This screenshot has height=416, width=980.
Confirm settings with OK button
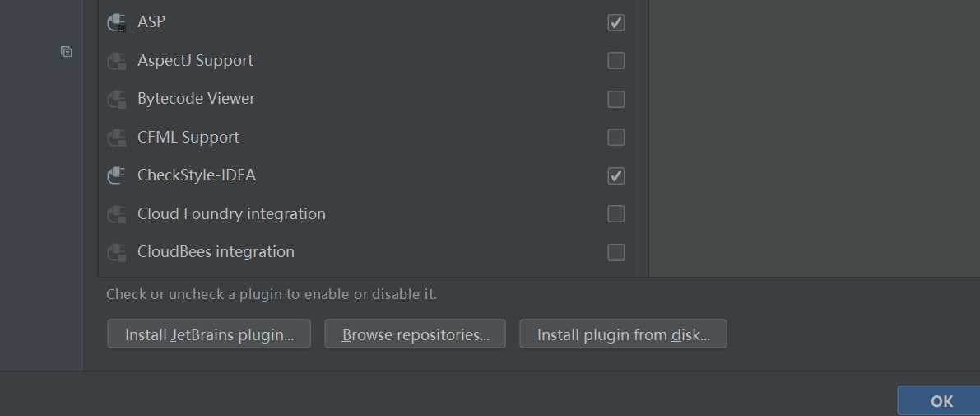pyautogui.click(x=941, y=401)
